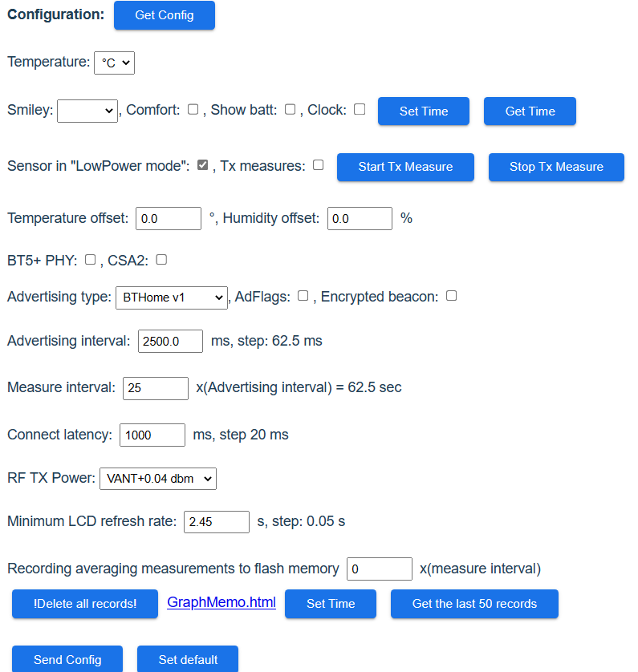638x672 pixels.
Task: Click the !Delete all records! button
Action: 84,604
